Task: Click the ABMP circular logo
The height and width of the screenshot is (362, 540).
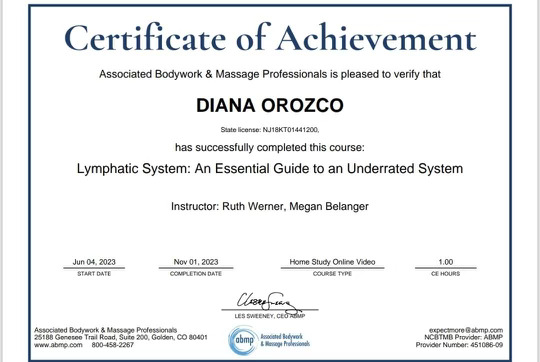Action: [243, 340]
